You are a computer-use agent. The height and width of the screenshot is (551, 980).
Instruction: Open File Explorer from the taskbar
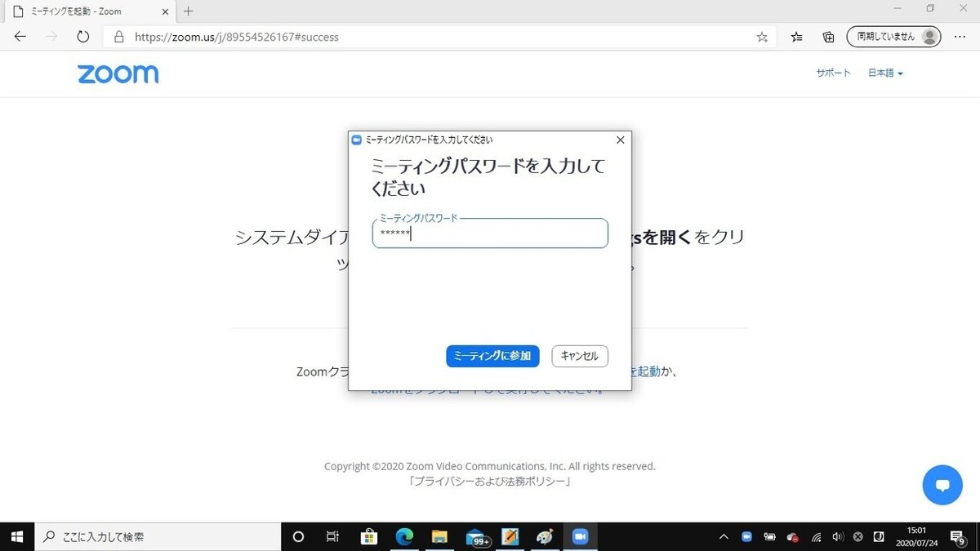tap(439, 536)
